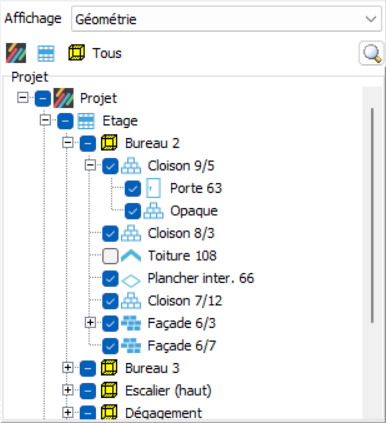Uncheck the Cloison 7/12 checkbox

(110, 301)
